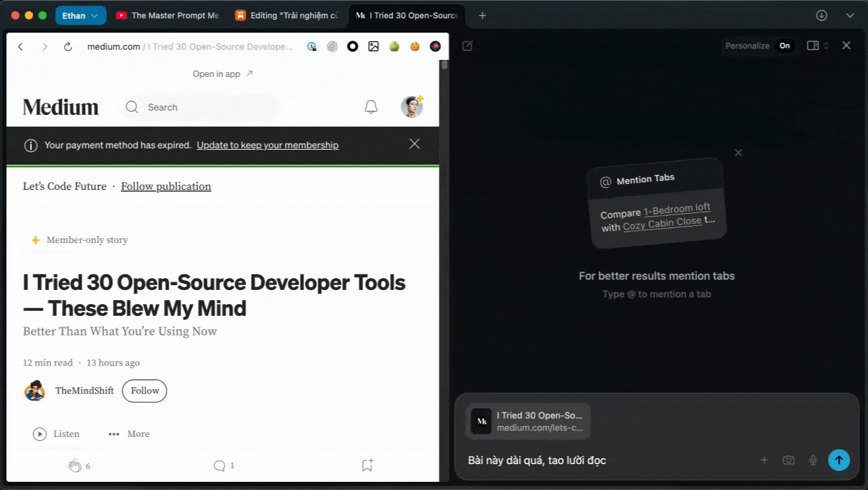This screenshot has width=868, height=490.
Task: Click Follow publication link
Action: pos(166,186)
